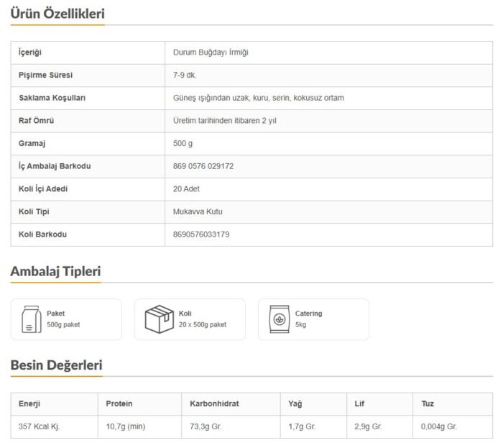Click the 0,004g Gr. value

pos(439,426)
